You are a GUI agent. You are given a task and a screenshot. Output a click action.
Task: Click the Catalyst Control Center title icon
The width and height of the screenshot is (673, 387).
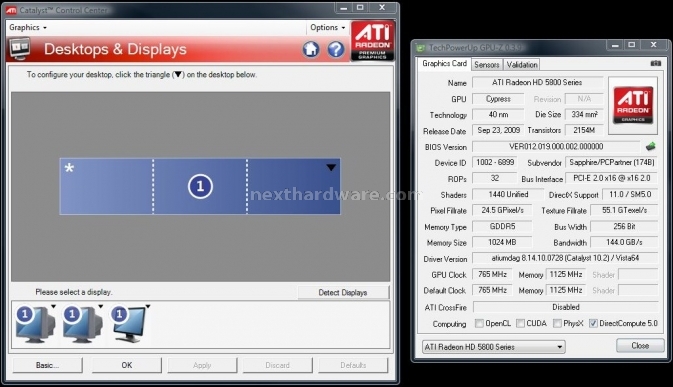(11, 10)
